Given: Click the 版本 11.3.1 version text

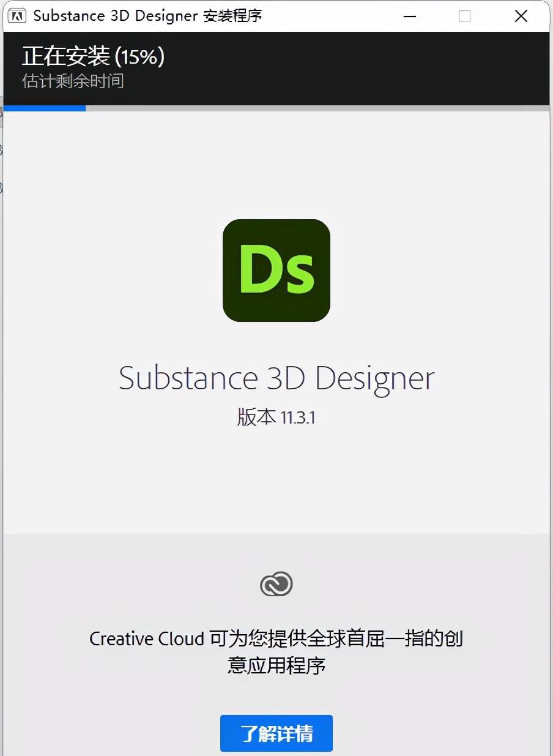Looking at the screenshot, I should pos(276,417).
